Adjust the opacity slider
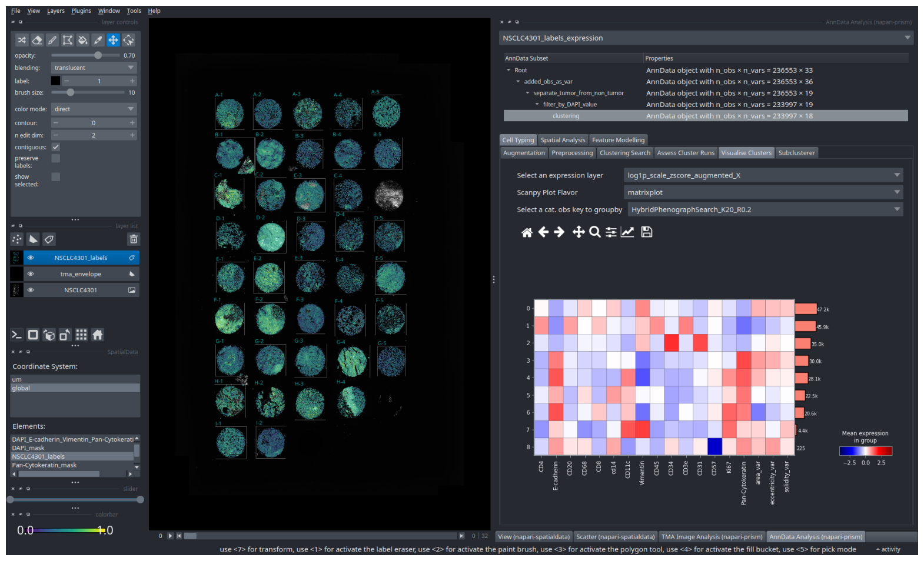The image size is (924, 561). (x=85, y=55)
